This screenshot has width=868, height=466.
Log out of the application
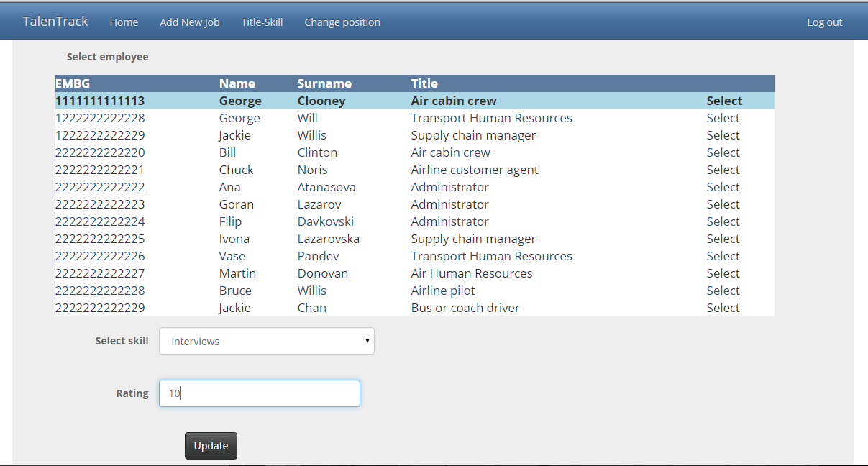[824, 22]
